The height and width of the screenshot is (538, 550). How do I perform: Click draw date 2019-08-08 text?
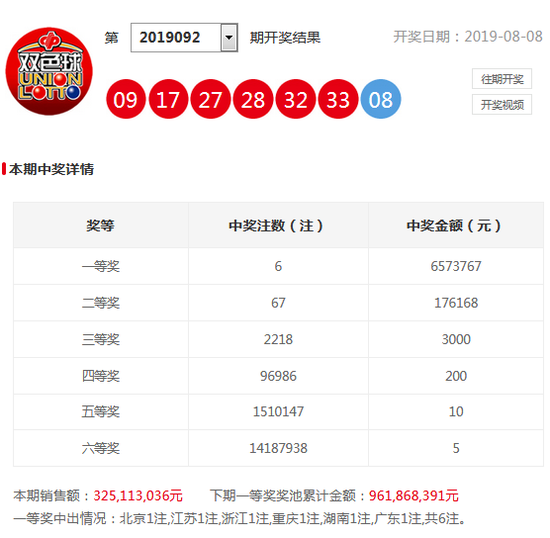coord(503,36)
